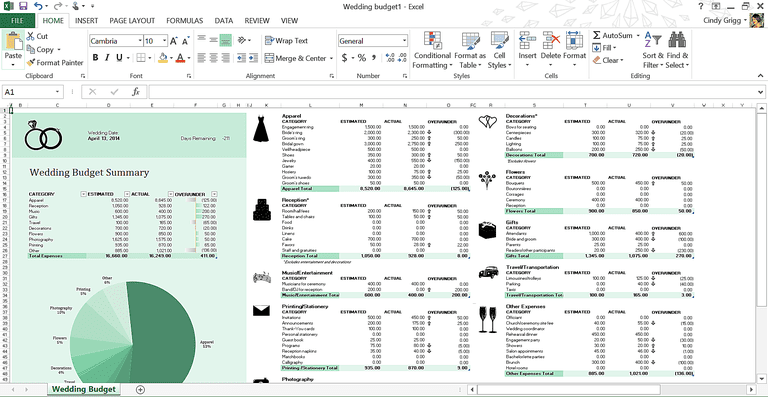The image size is (768, 397).
Task: Switch to the PAGE LAYOUT tab
Action: pos(132,21)
